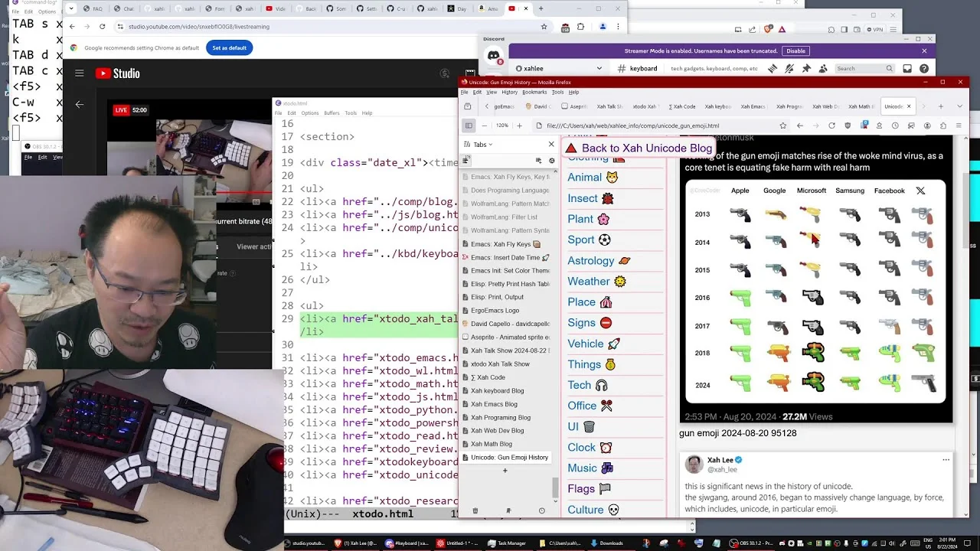Toggle Discord notification mute bell
The height and width of the screenshot is (551, 980).
pyautogui.click(x=789, y=68)
